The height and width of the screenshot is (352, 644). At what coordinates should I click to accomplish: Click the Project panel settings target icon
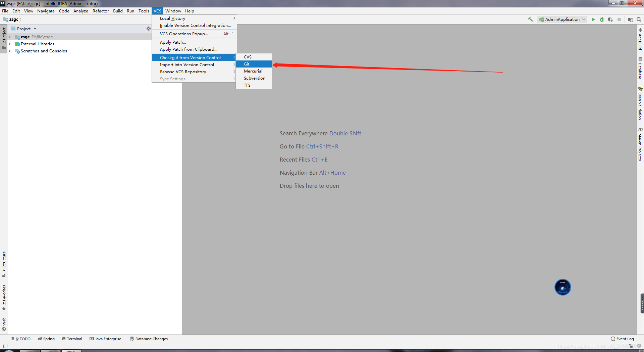click(149, 29)
